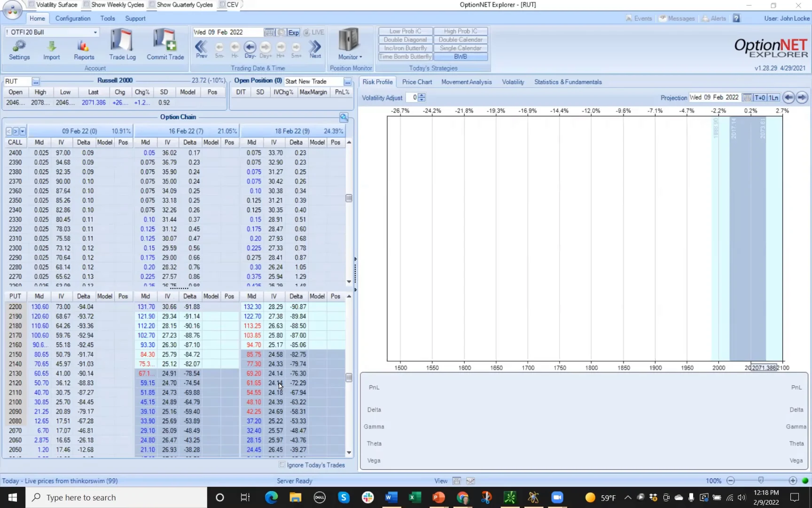Select the Double Calendar strategy button
Viewport: 812px width, 508px height.
coord(461,40)
